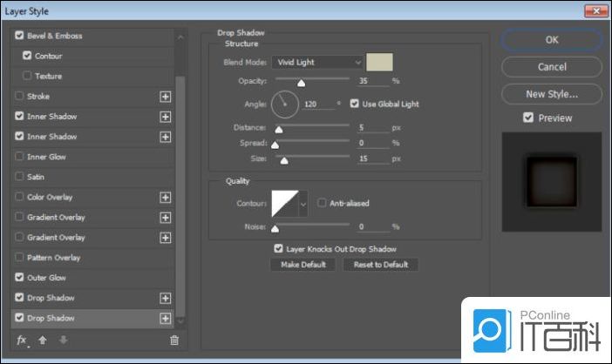Click the Cancel button
The height and width of the screenshot is (364, 612).
pos(552,67)
